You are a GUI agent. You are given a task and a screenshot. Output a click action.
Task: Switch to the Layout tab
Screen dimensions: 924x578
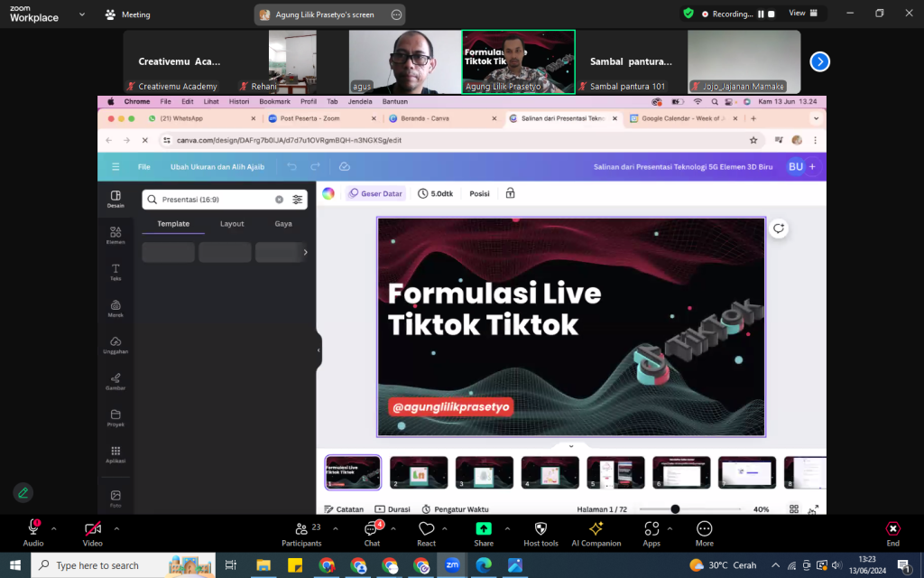click(x=232, y=224)
